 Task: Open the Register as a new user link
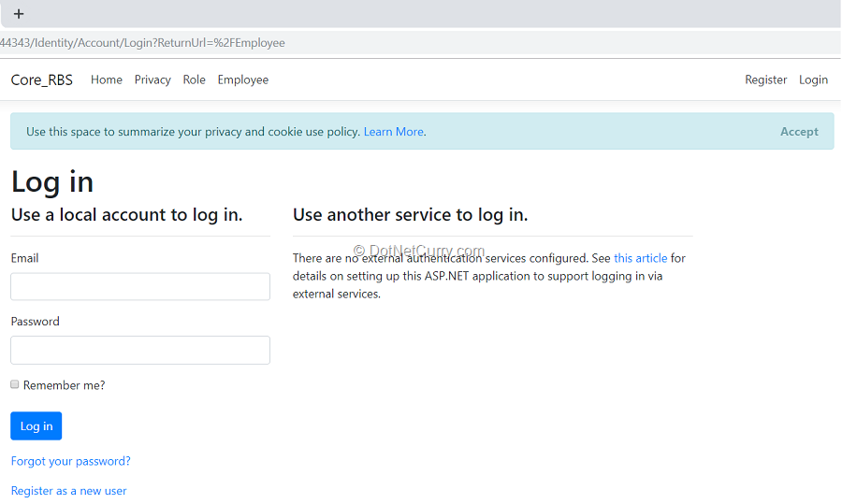[x=68, y=491]
